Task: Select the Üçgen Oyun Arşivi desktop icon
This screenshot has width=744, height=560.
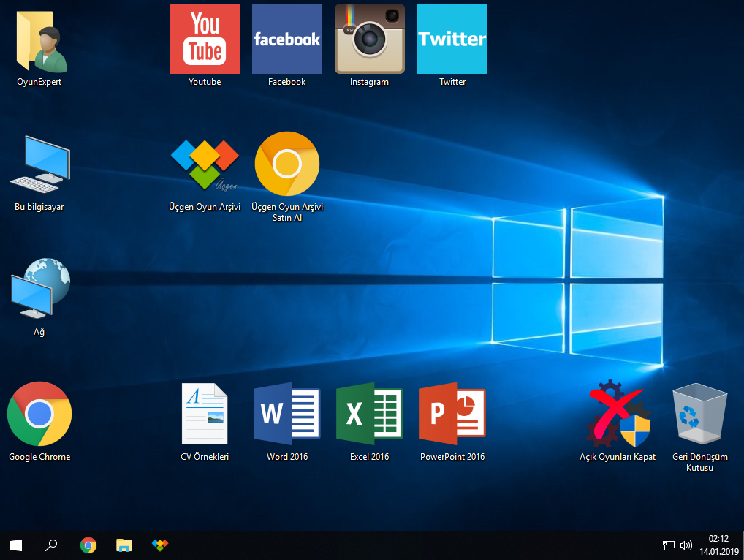Action: [205, 164]
